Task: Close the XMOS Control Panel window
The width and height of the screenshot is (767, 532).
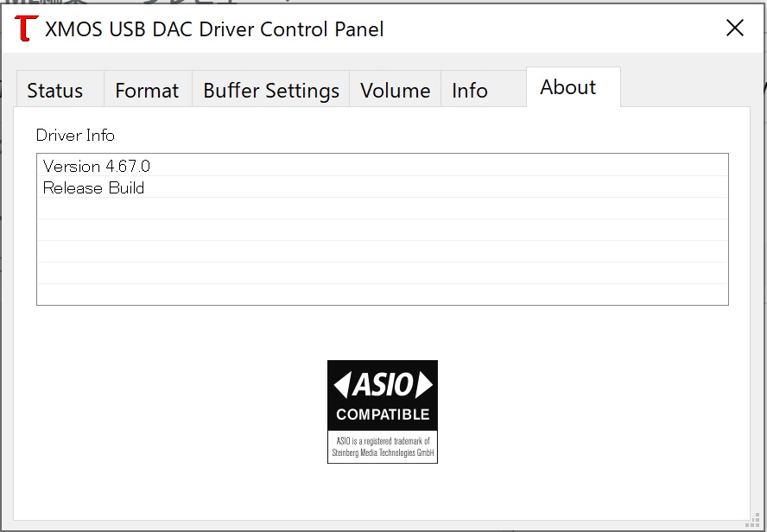Action: [735, 28]
